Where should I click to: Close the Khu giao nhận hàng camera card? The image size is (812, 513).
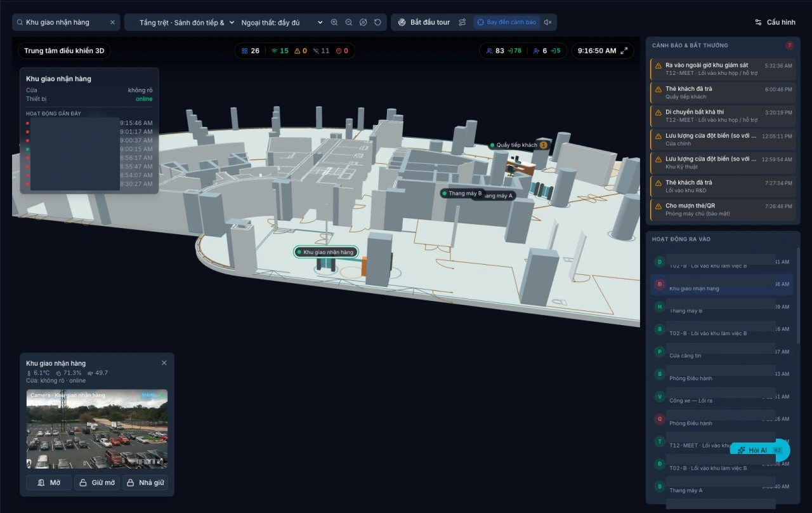click(x=164, y=363)
